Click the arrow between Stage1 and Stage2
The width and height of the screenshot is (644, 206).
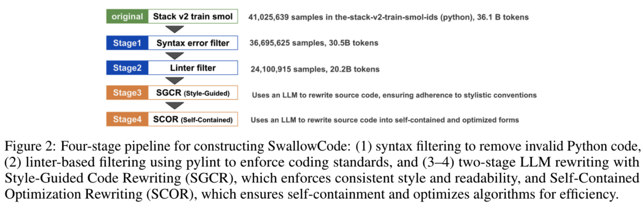click(175, 55)
